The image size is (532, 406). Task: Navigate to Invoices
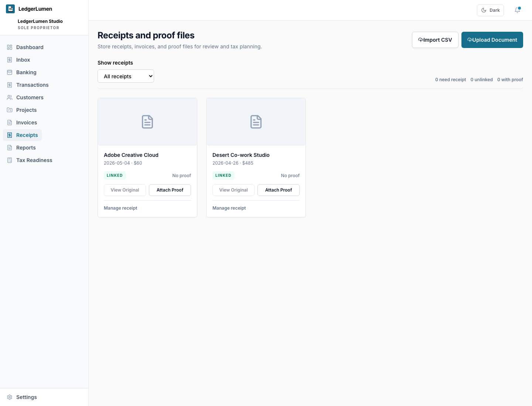point(22,123)
